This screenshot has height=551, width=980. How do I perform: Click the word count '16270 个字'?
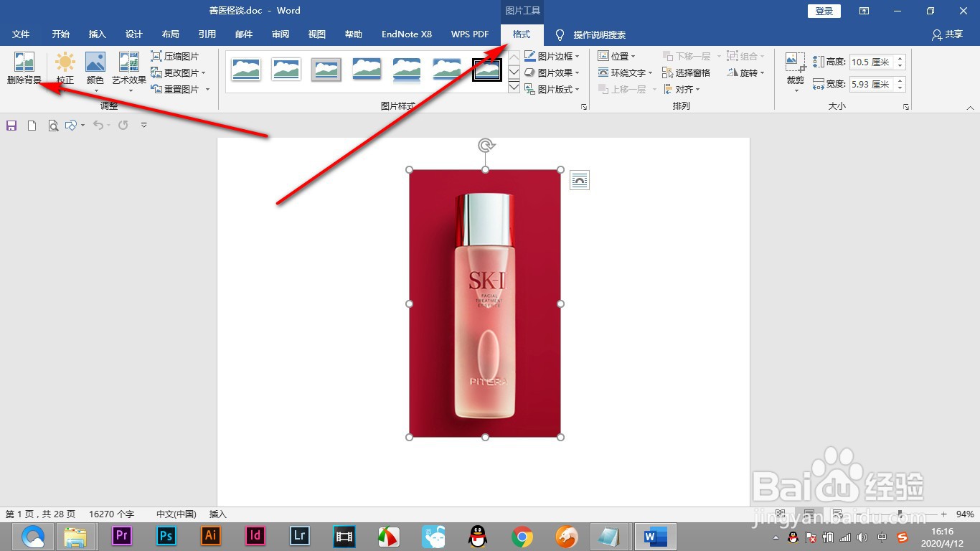pos(111,514)
